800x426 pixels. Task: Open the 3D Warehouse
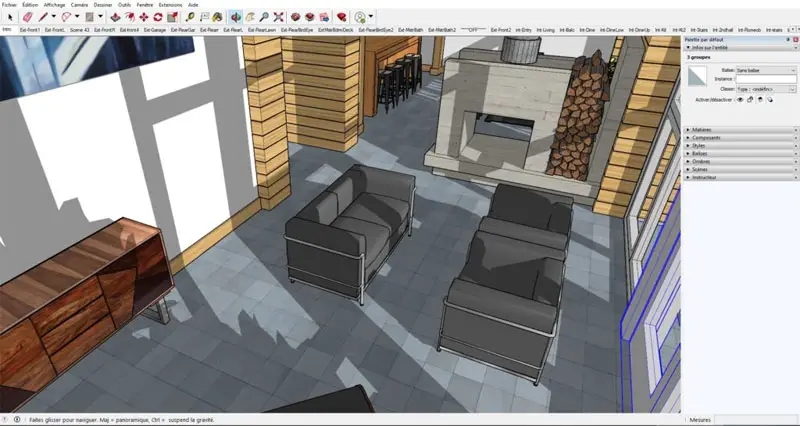295,17
